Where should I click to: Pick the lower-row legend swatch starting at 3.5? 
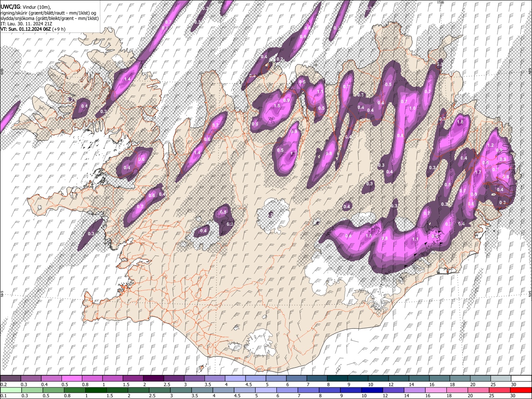(202, 390)
